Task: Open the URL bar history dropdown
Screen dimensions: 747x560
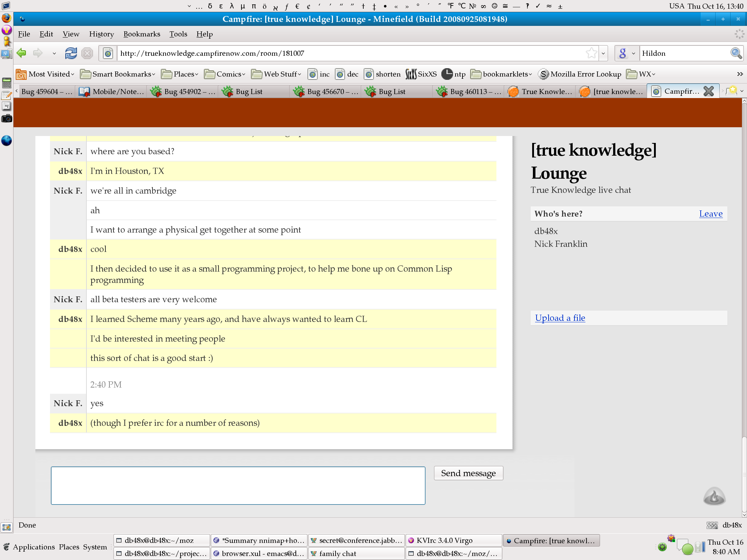Action: tap(603, 53)
